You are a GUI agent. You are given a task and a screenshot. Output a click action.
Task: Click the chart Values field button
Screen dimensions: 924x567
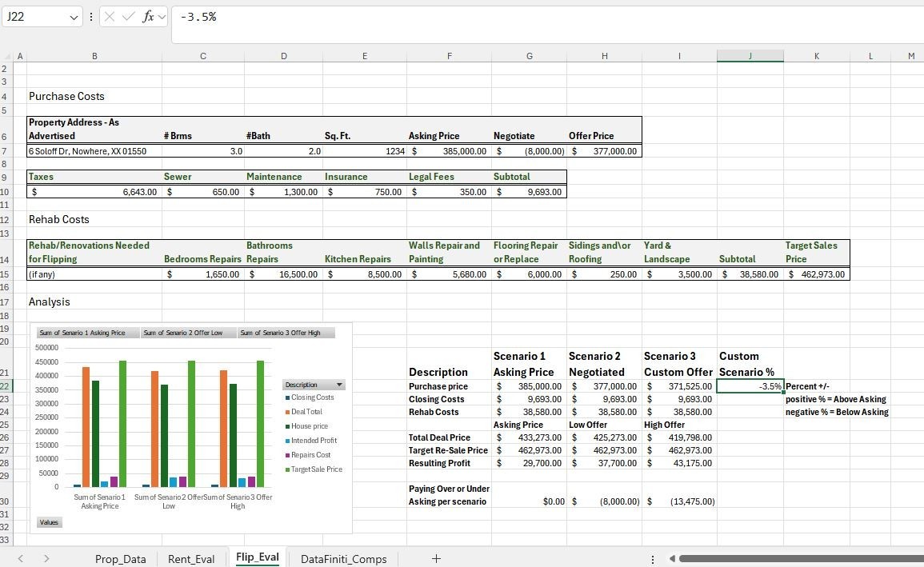[x=49, y=522]
